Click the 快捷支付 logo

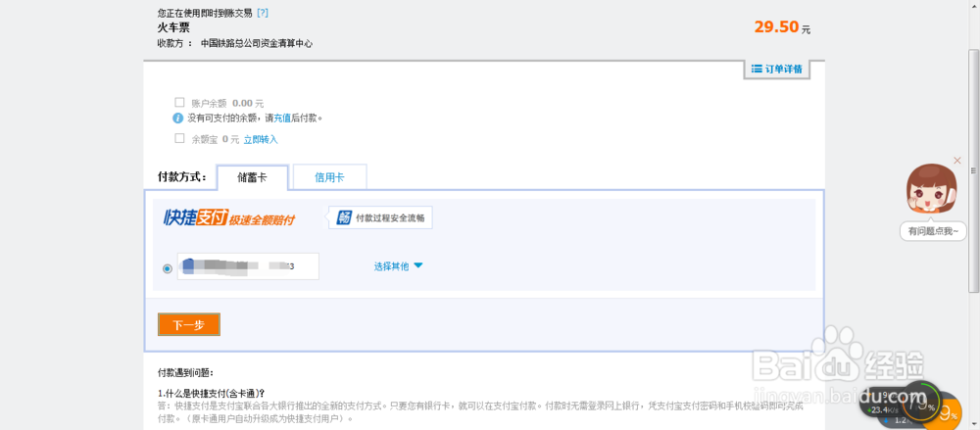pos(196,217)
